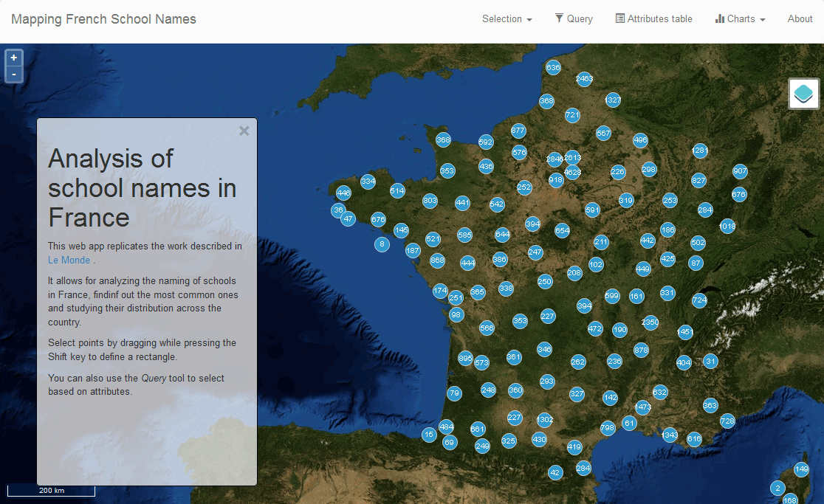Expand the Selection dropdown menu
824x504 pixels.
pos(507,19)
